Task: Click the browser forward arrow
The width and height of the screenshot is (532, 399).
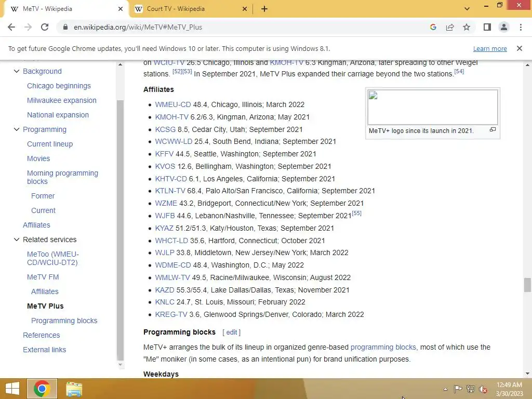Action: (x=28, y=27)
